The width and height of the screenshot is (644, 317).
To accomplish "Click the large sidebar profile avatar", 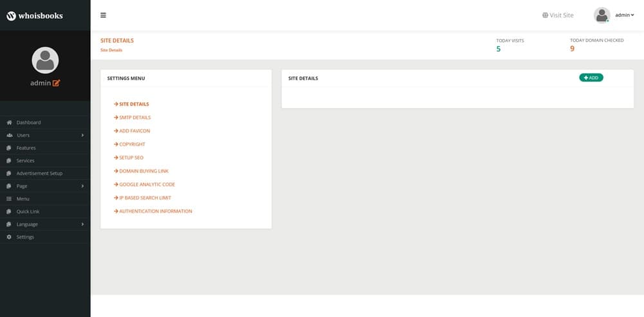I will pos(45,60).
